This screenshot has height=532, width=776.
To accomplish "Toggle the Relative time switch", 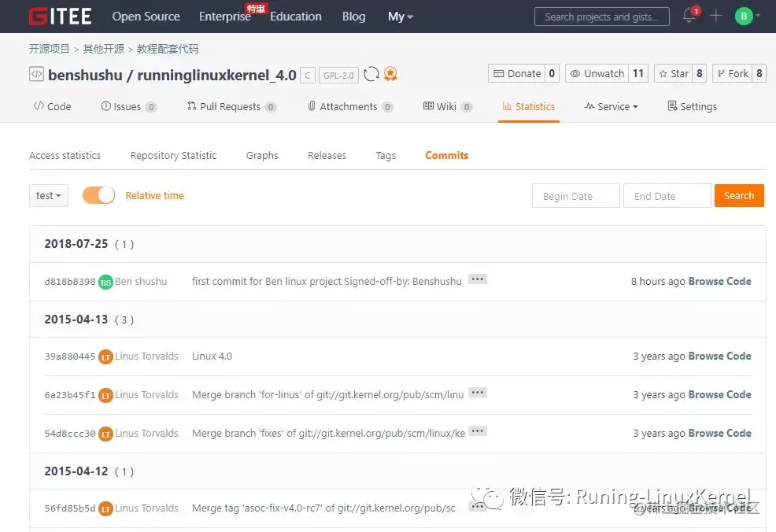I will click(98, 195).
